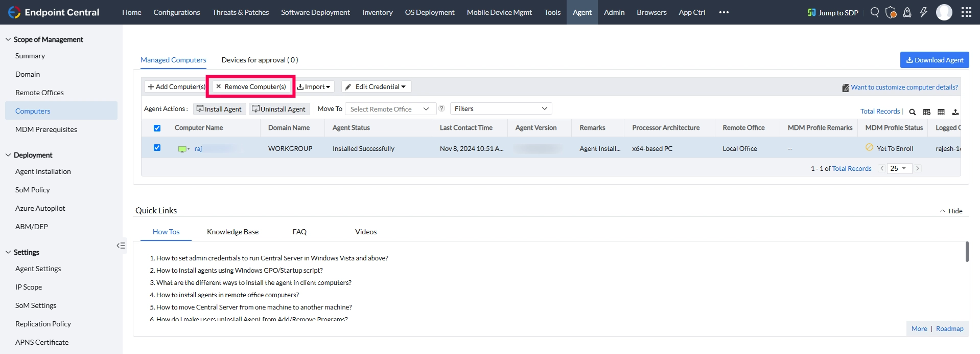This screenshot has height=354, width=980.
Task: Open the Edit Credential dropdown
Action: pos(377,87)
